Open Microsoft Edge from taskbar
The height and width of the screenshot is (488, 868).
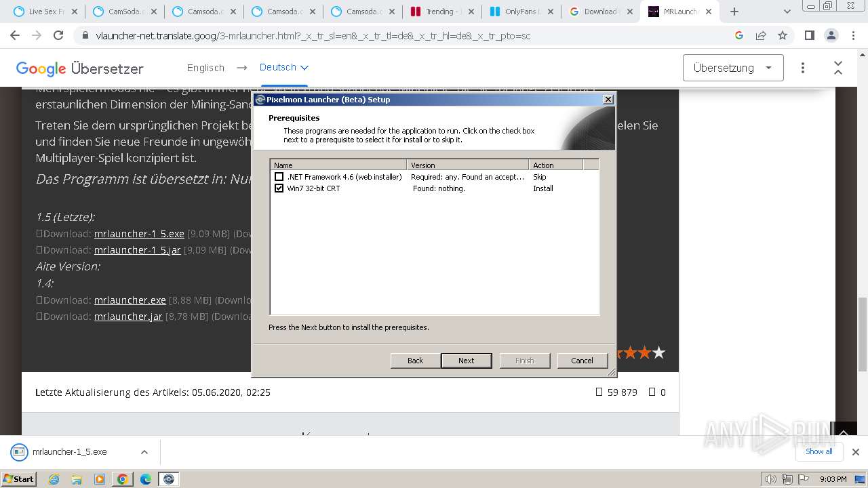(x=146, y=479)
